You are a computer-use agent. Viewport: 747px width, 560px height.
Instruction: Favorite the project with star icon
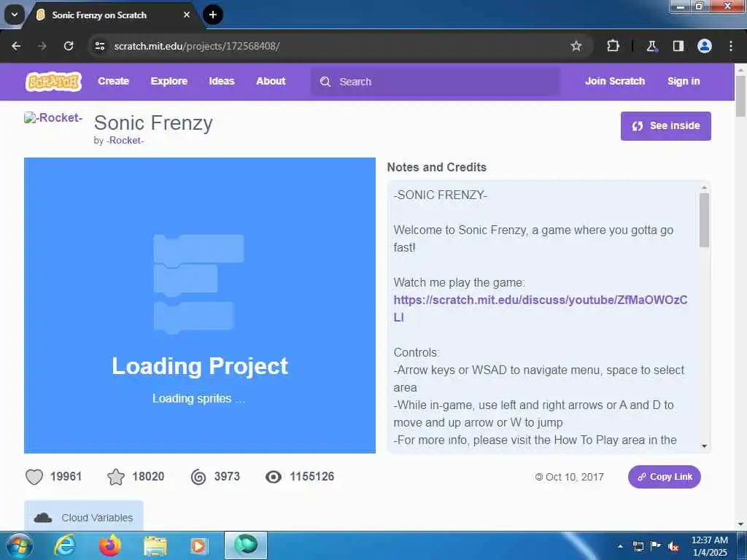point(116,477)
